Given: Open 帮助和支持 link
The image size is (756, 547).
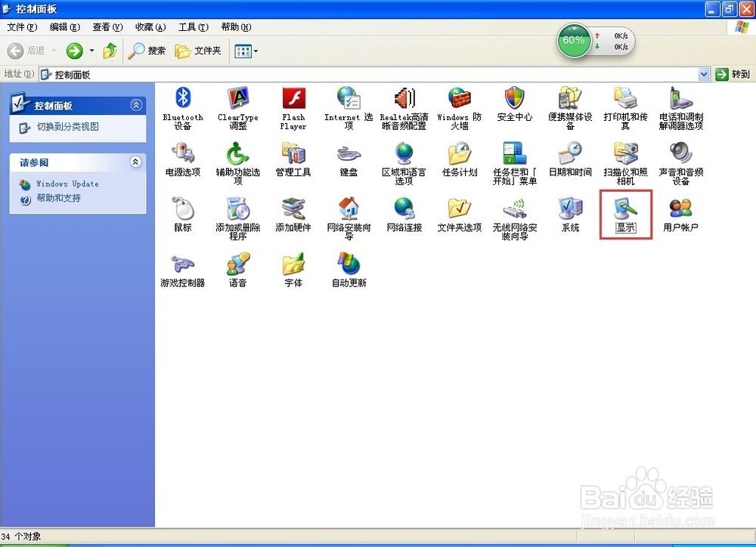Looking at the screenshot, I should point(59,198).
